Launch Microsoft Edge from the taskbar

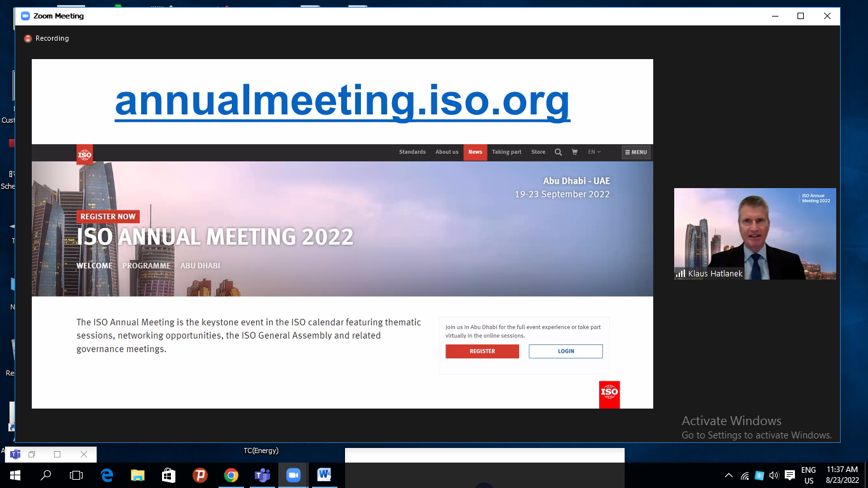tap(107, 475)
